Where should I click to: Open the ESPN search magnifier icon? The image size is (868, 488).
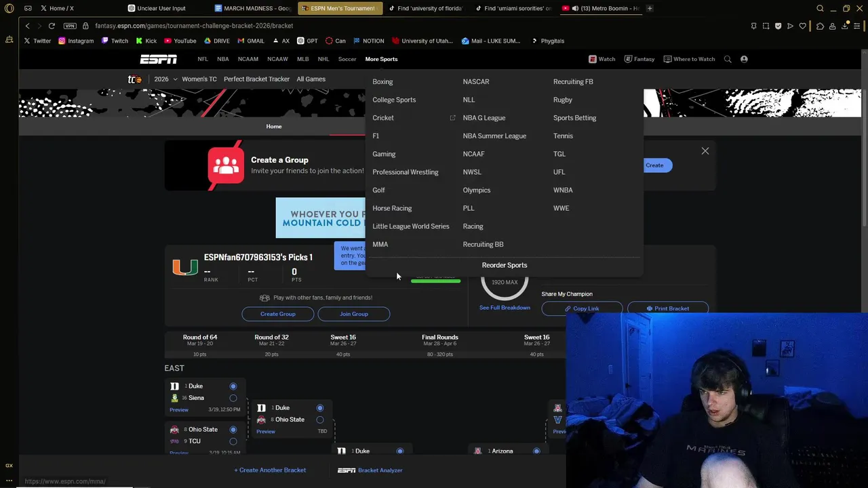tap(728, 59)
